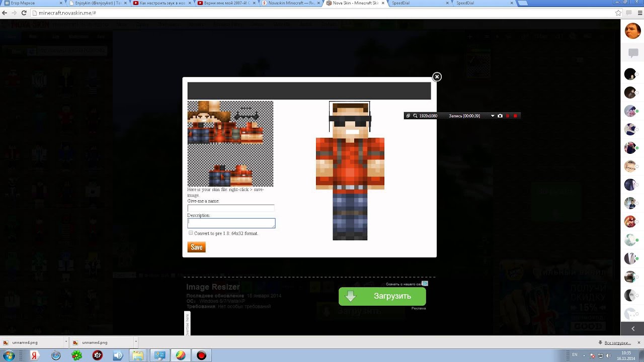This screenshot has height=362, width=644.
Task: Click the recorder magnifier icon
Action: tap(415, 116)
